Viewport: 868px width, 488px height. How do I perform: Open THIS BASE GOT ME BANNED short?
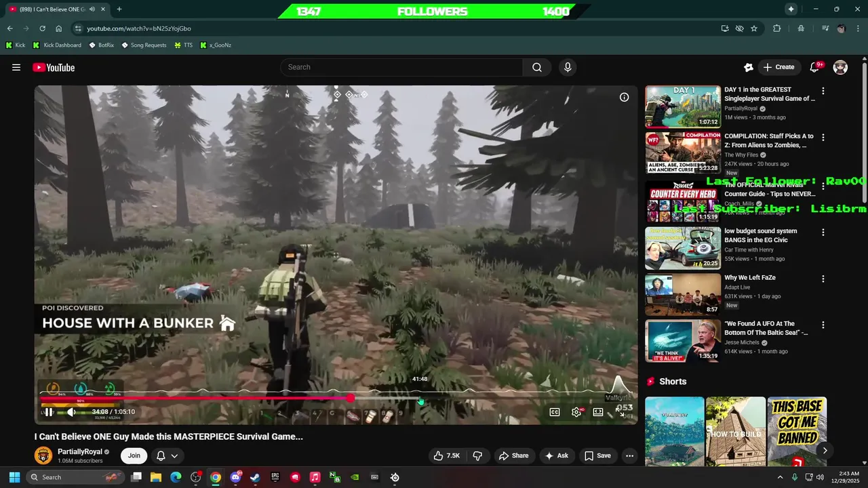tap(797, 432)
